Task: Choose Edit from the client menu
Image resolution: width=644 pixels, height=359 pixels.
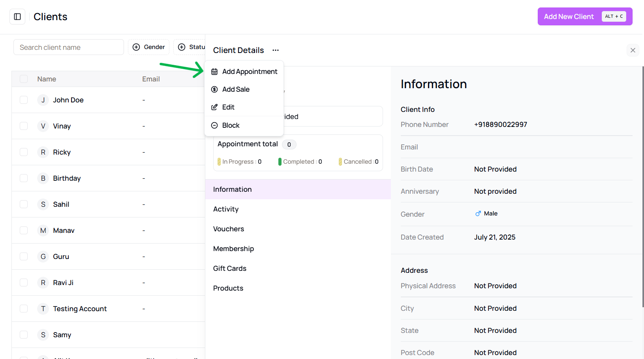Action: (244, 107)
